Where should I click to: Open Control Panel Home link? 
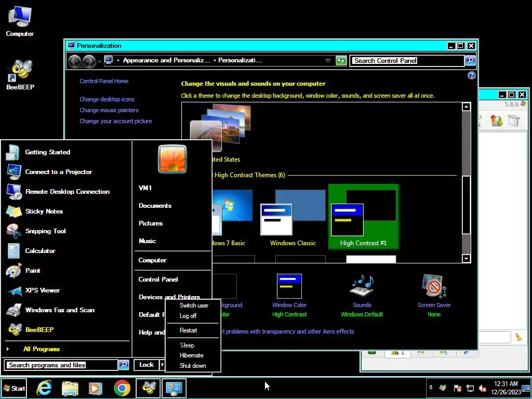click(x=104, y=81)
